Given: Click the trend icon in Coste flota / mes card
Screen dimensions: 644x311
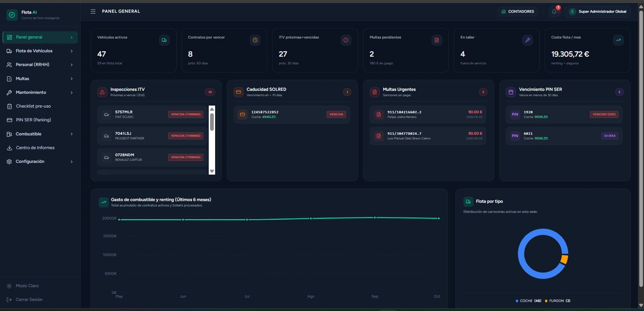Looking at the screenshot, I should tap(618, 40).
